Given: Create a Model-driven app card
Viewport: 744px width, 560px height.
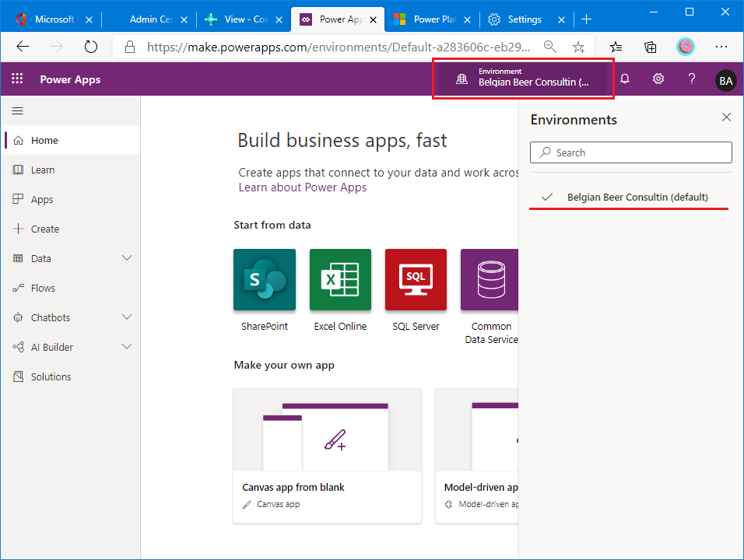Looking at the screenshot, I should tap(477, 456).
